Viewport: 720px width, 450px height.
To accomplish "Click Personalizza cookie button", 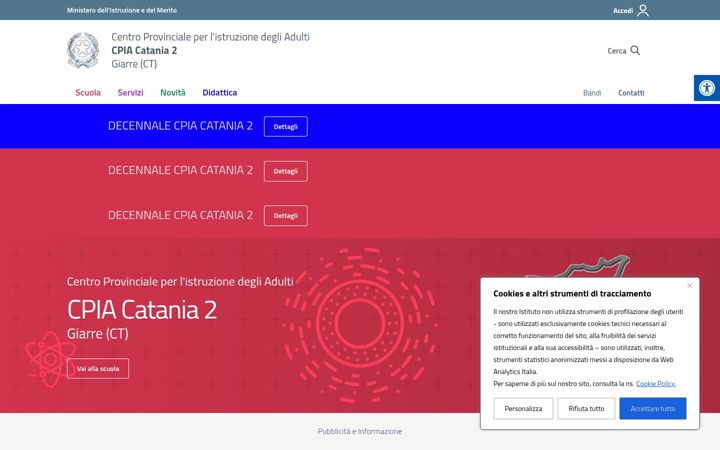I will [523, 408].
